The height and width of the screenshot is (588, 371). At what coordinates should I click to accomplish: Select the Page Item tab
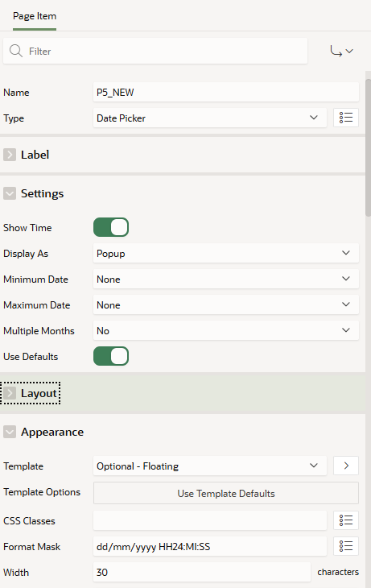[35, 16]
